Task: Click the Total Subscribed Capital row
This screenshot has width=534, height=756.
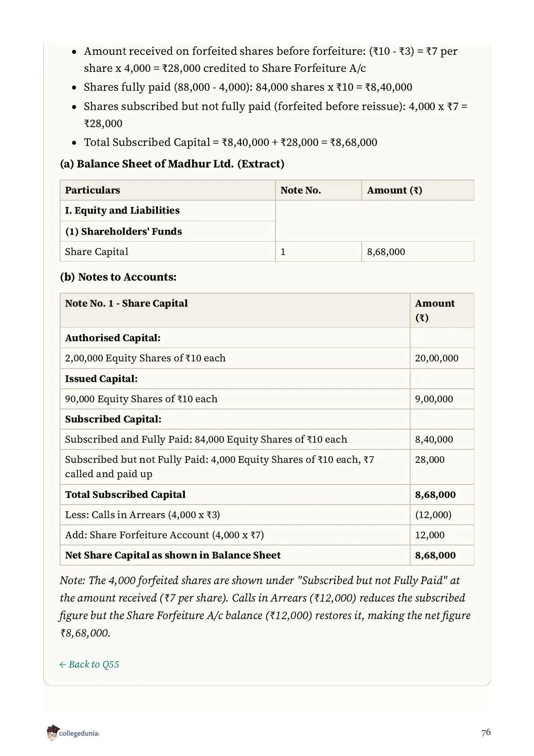Action: coord(267,495)
